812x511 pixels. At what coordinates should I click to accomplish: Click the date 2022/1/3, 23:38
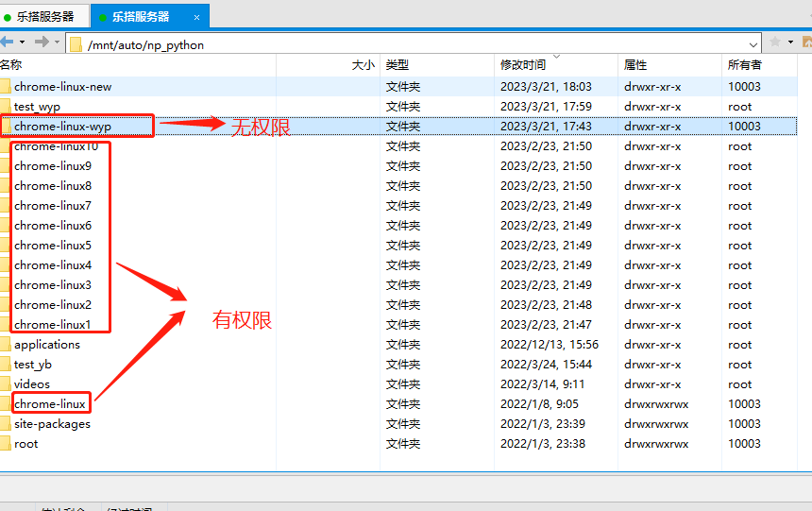pyautogui.click(x=543, y=444)
